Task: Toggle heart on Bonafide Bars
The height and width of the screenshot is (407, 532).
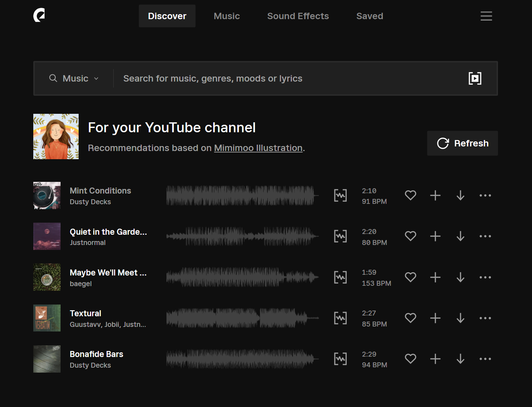Action: pos(411,359)
